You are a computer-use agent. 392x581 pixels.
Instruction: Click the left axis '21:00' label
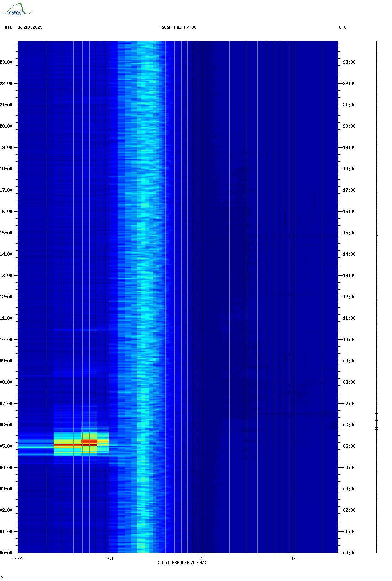tap(6, 105)
